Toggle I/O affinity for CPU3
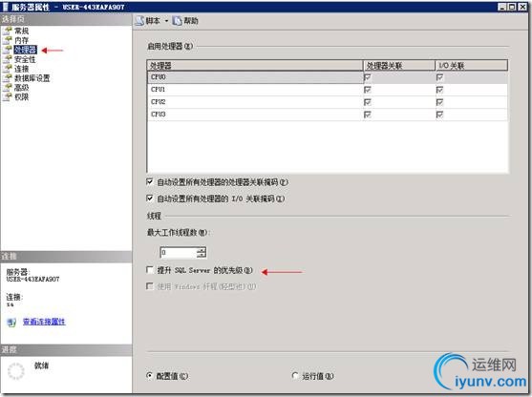The image size is (532, 397). (x=439, y=115)
